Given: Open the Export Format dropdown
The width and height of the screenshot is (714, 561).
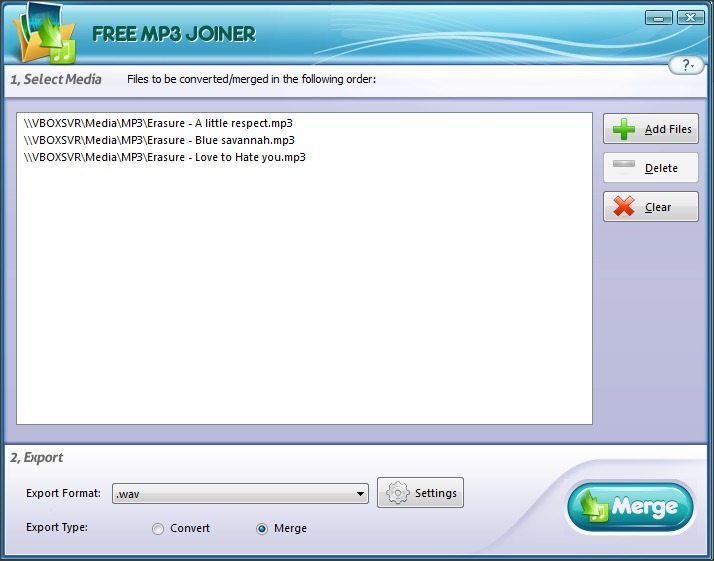Looking at the screenshot, I should coord(240,494).
